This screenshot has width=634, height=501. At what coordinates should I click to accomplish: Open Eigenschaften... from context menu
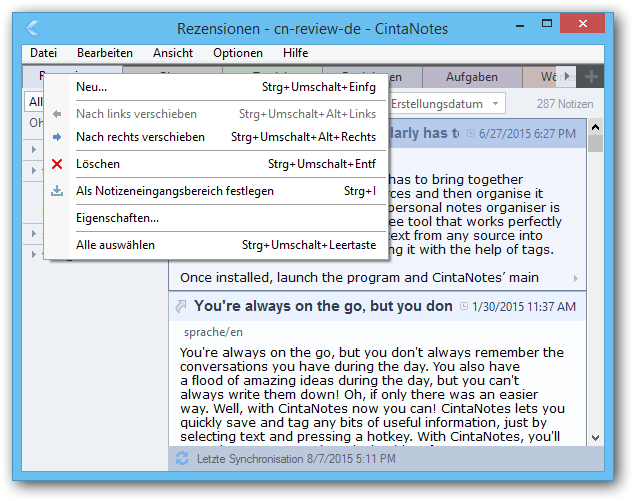click(216, 218)
